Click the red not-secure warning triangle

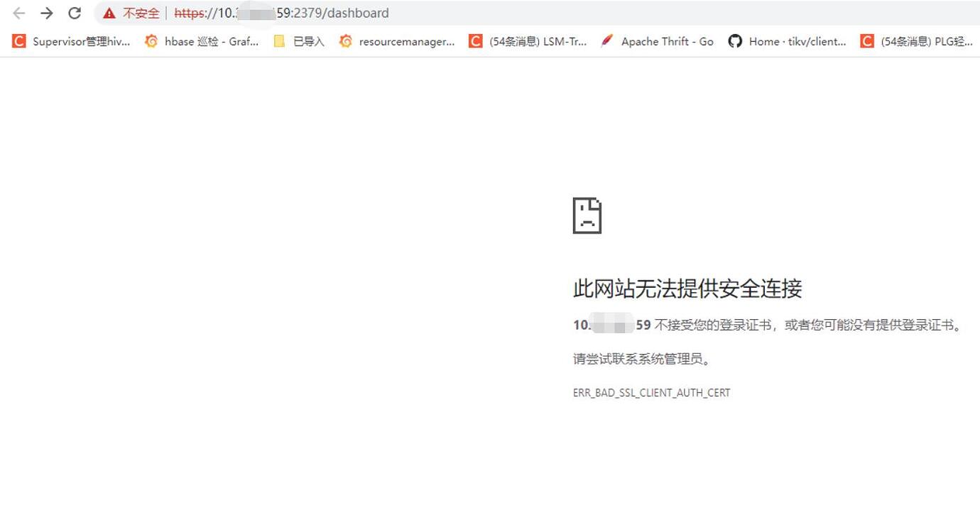click(109, 13)
